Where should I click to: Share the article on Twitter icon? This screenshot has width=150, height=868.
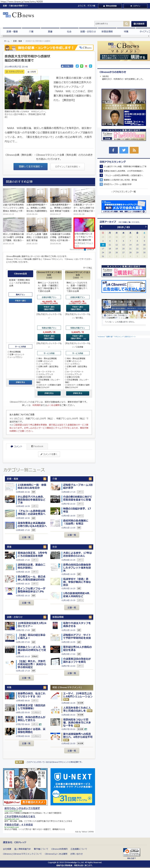(x=77, y=66)
